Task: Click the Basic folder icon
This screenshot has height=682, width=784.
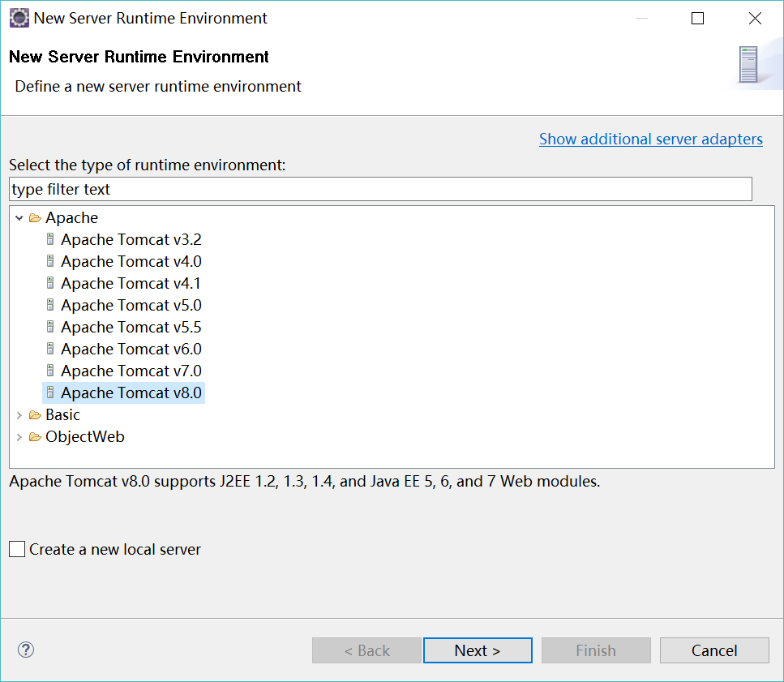Action: click(x=35, y=415)
